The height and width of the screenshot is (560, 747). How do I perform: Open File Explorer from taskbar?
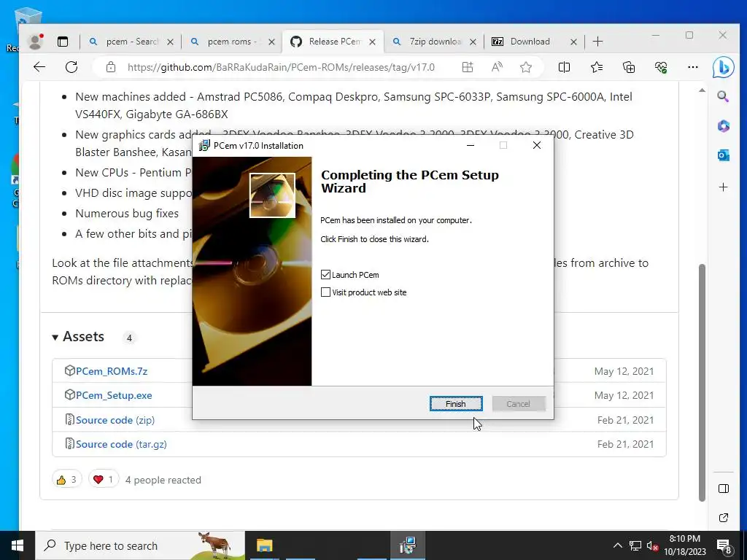click(x=264, y=545)
